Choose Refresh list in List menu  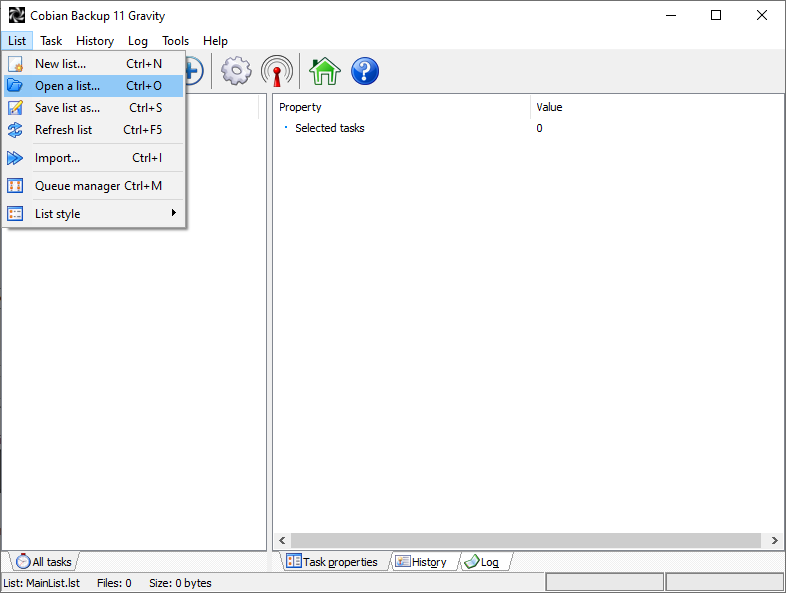(x=63, y=130)
